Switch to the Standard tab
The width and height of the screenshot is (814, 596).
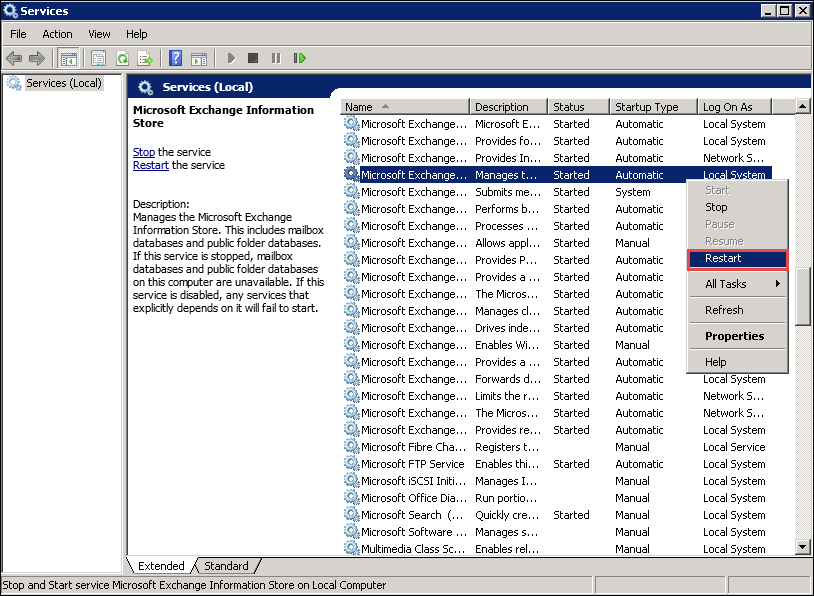(x=226, y=565)
